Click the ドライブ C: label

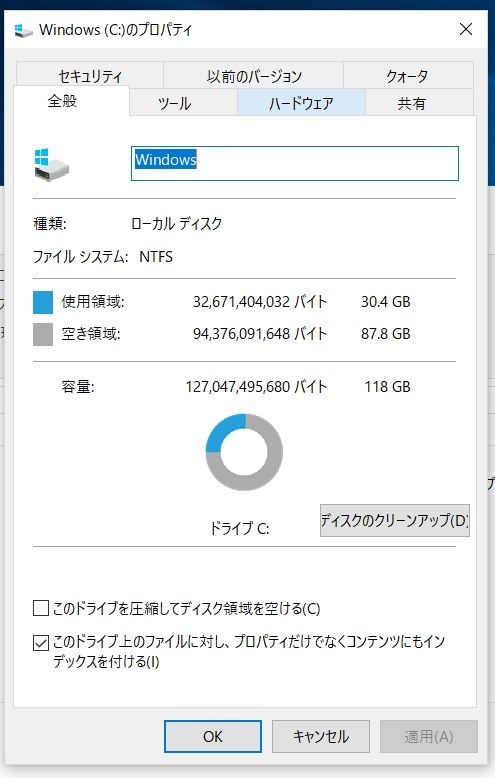(x=240, y=528)
